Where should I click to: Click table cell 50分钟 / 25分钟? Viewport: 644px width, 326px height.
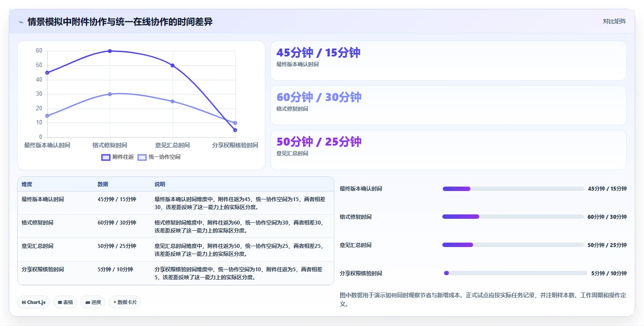(x=117, y=246)
